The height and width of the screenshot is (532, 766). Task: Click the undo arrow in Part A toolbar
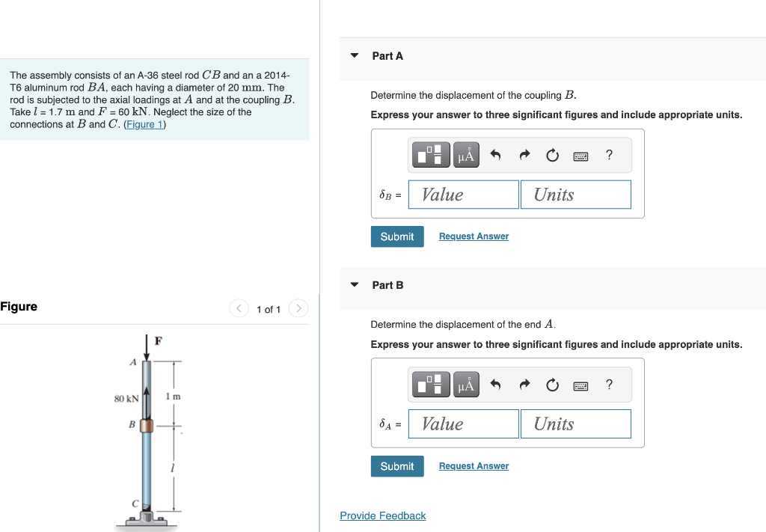click(496, 154)
